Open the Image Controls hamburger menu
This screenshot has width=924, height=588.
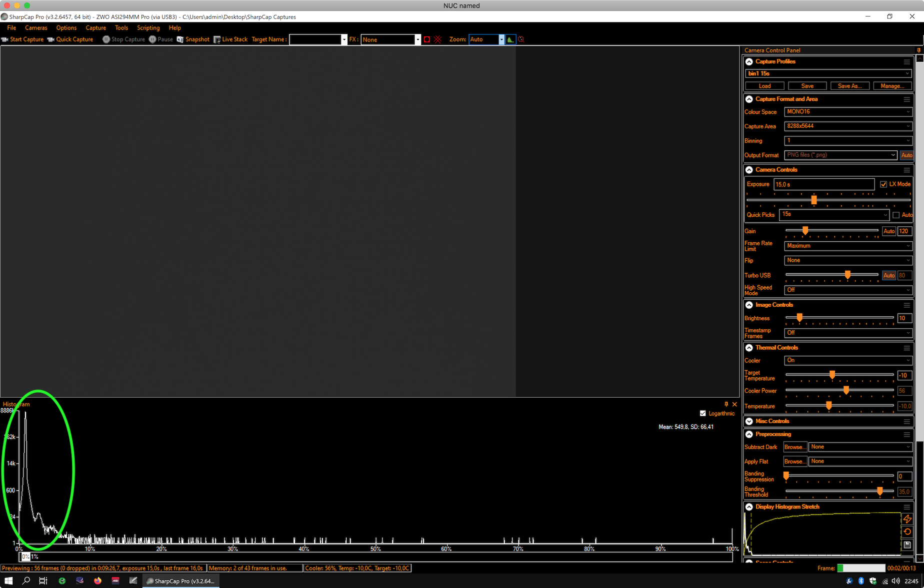tap(907, 305)
